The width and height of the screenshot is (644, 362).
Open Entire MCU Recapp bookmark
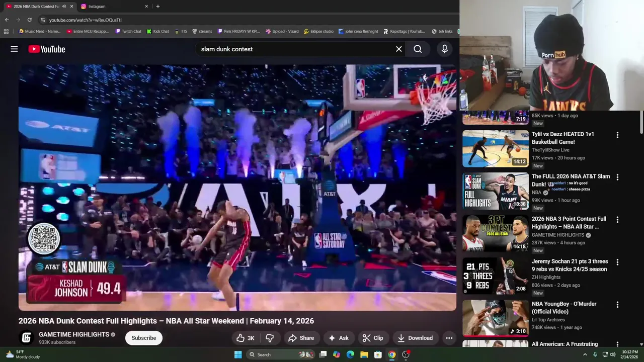pyautogui.click(x=87, y=31)
